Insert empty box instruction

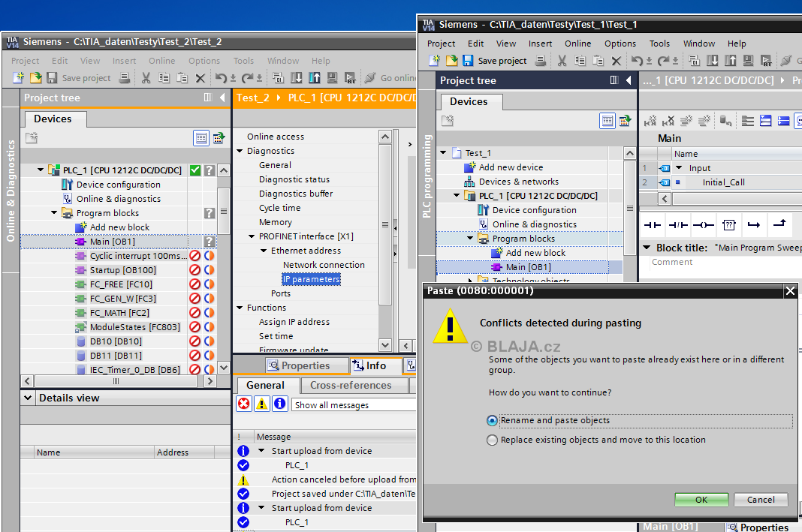pyautogui.click(x=729, y=225)
